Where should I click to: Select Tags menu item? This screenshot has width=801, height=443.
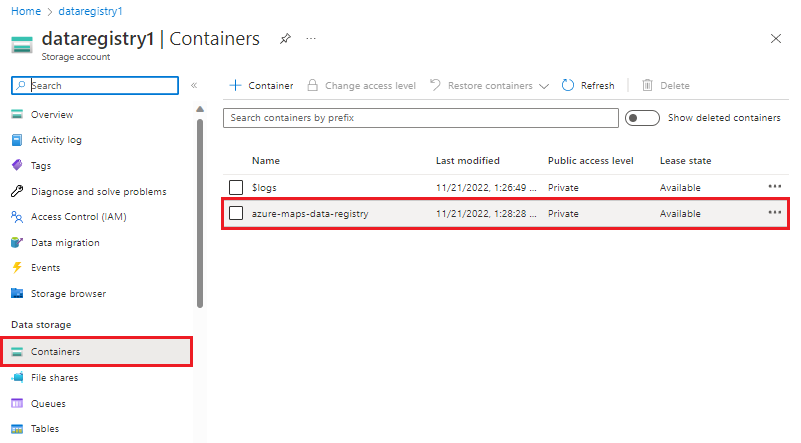click(41, 166)
